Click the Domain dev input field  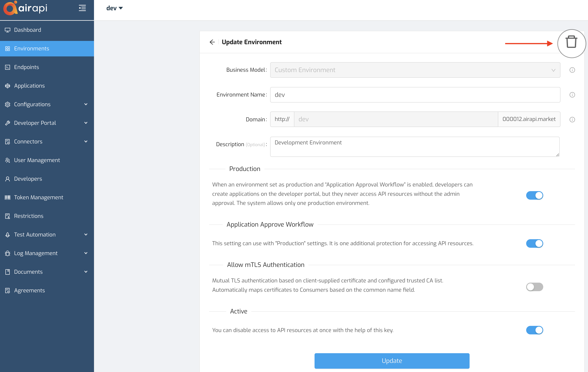tap(396, 119)
